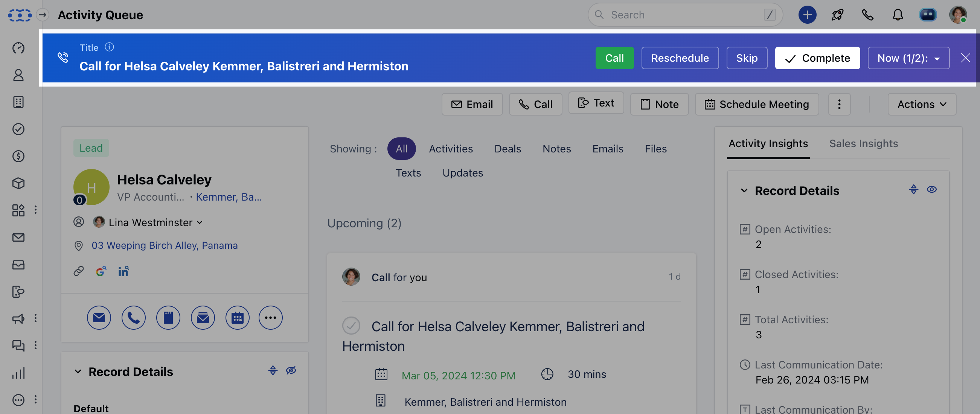Click the info icon next to Title

click(109, 47)
